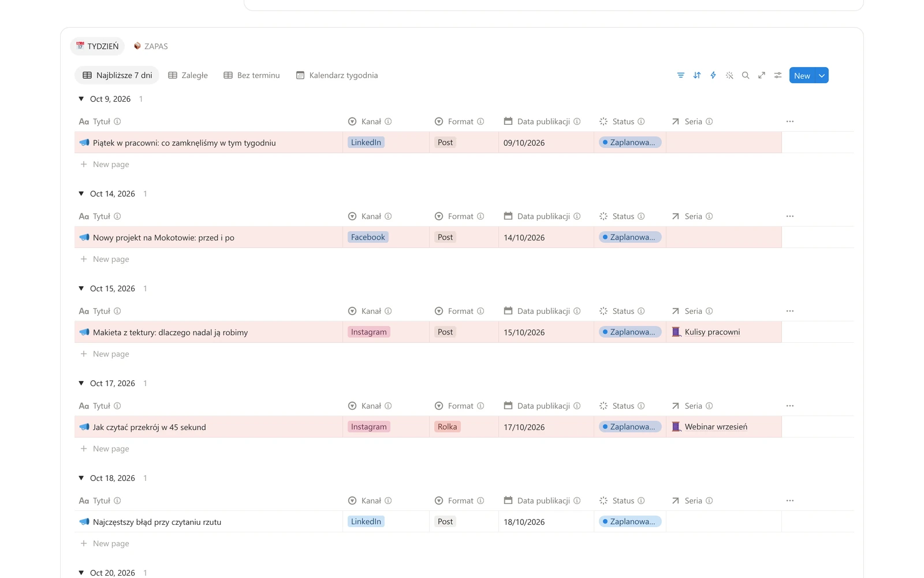Collapse the Oct 18, 2026 group
The height and width of the screenshot is (578, 924).
[81, 478]
